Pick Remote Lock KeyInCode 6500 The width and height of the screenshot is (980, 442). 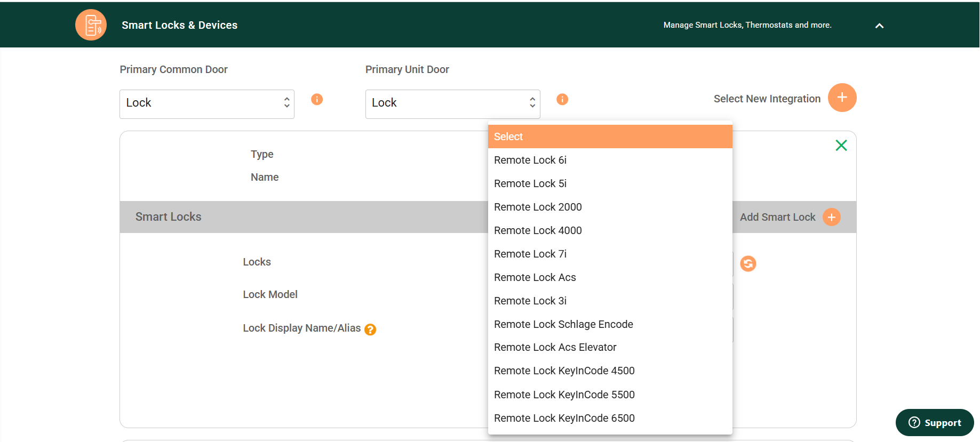click(610, 418)
